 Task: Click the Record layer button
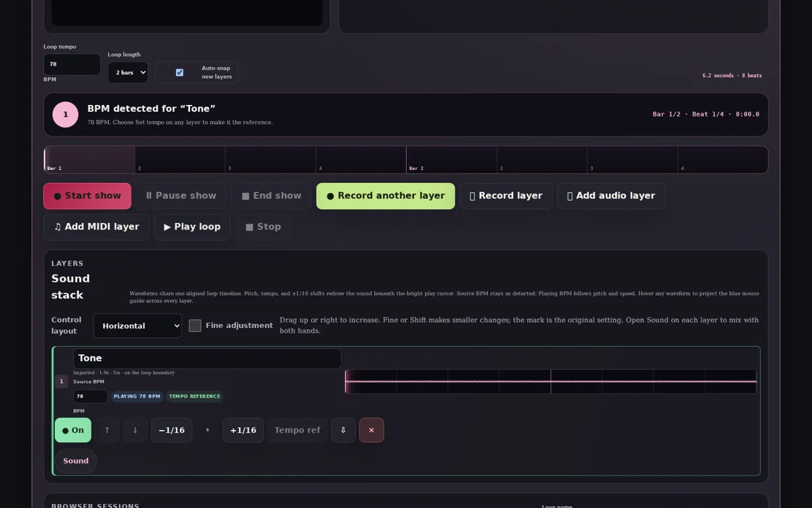[x=506, y=196]
